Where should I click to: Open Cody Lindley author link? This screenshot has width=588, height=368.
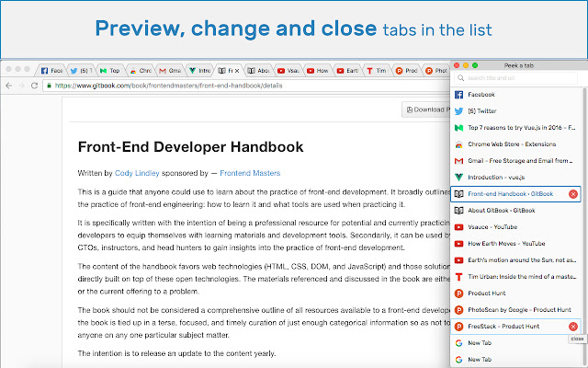click(137, 173)
